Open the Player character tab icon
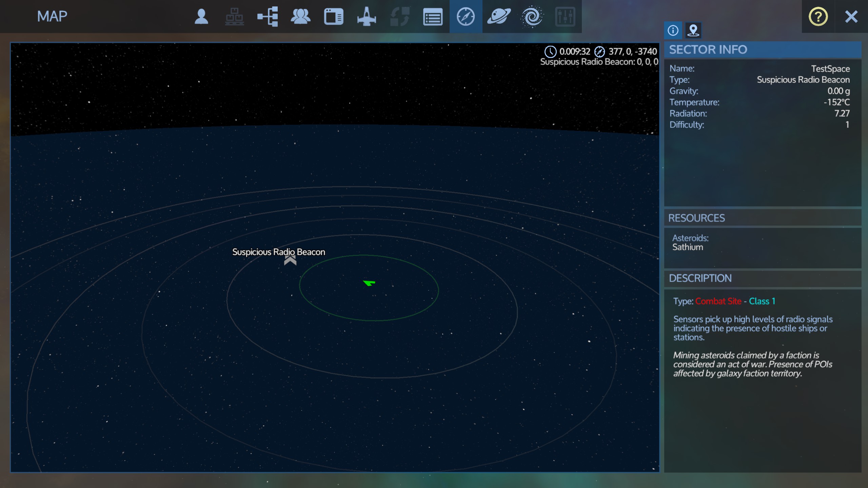 point(201,17)
